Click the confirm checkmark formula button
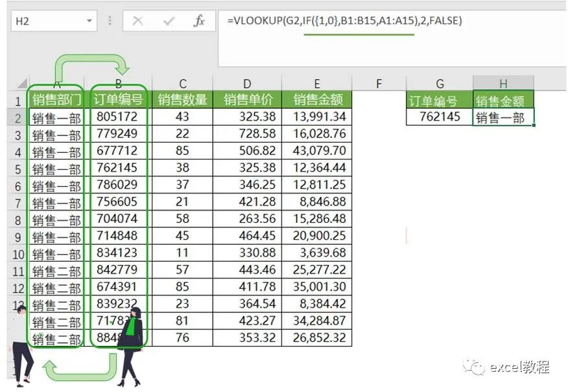The image size is (568, 392). click(x=169, y=21)
